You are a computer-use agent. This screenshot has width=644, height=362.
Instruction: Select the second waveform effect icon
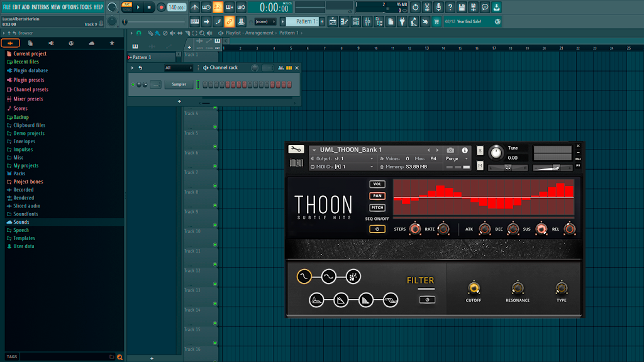(x=328, y=277)
